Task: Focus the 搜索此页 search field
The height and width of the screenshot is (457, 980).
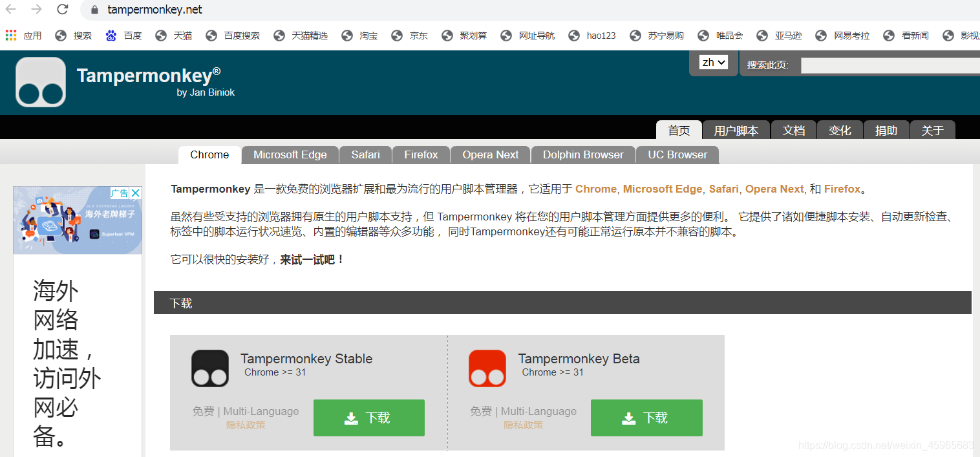Action: click(x=890, y=65)
